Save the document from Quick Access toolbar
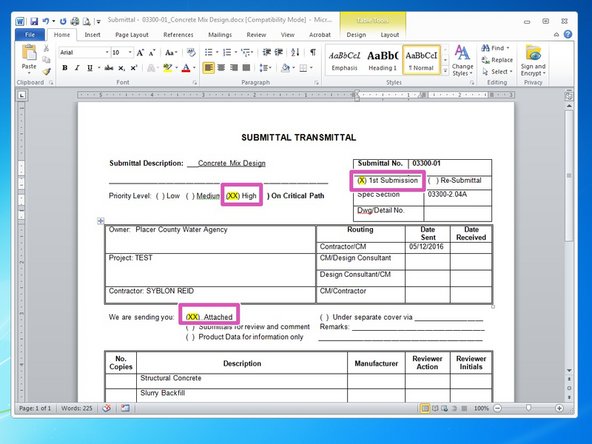592x444 pixels. [x=34, y=21]
